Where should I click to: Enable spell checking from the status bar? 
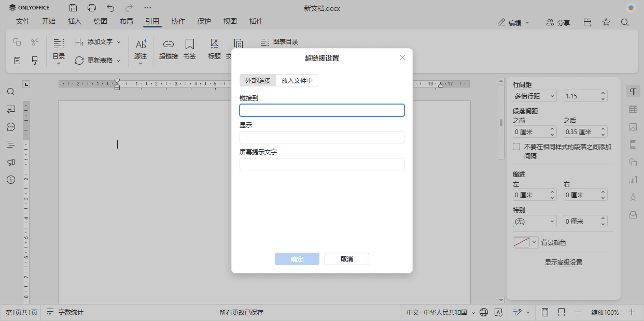click(x=499, y=312)
